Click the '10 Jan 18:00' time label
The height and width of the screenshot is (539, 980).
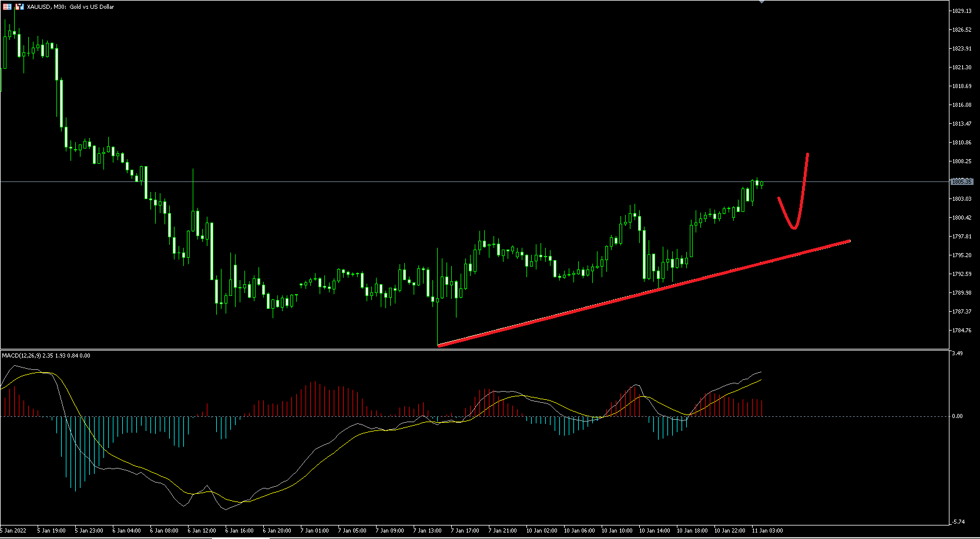point(692,531)
